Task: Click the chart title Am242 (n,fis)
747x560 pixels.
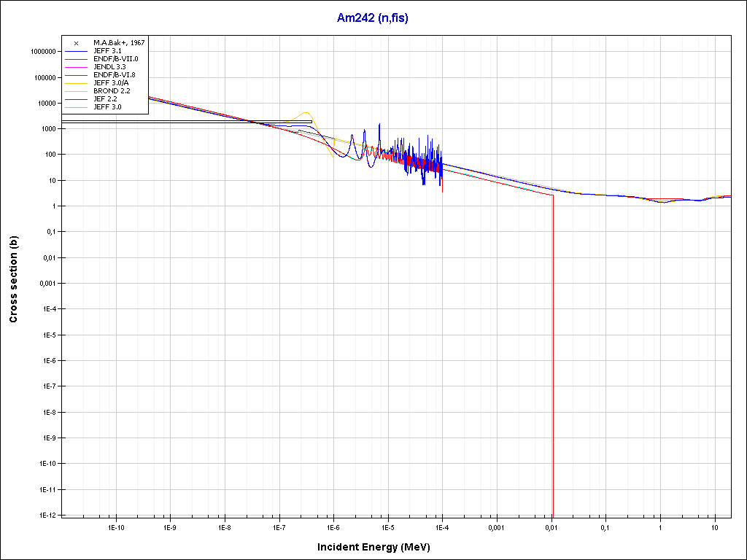Action: click(372, 18)
